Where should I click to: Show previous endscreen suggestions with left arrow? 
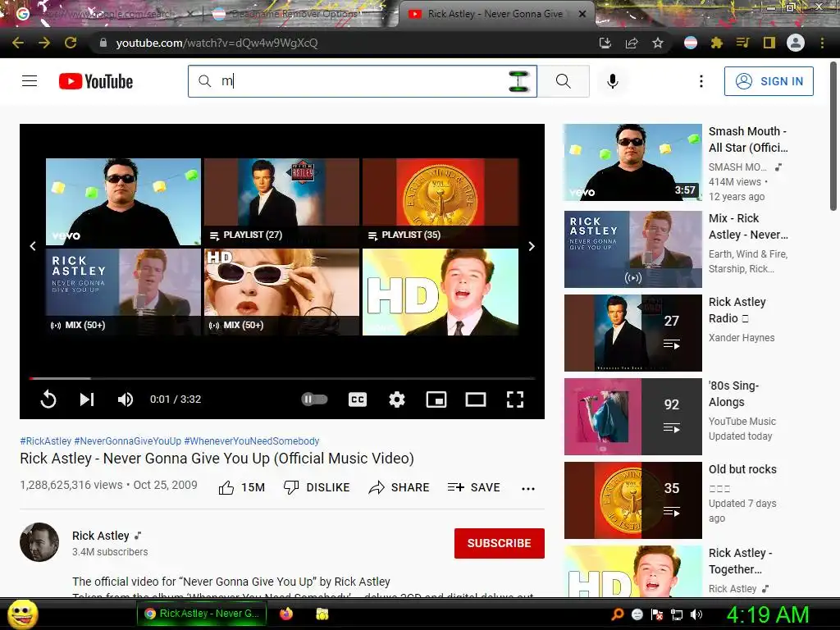[x=33, y=246]
